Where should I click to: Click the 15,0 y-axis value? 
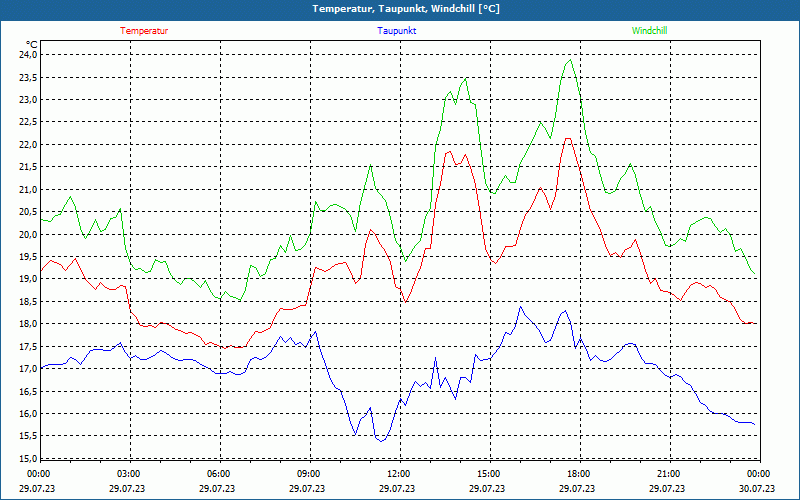[x=27, y=459]
